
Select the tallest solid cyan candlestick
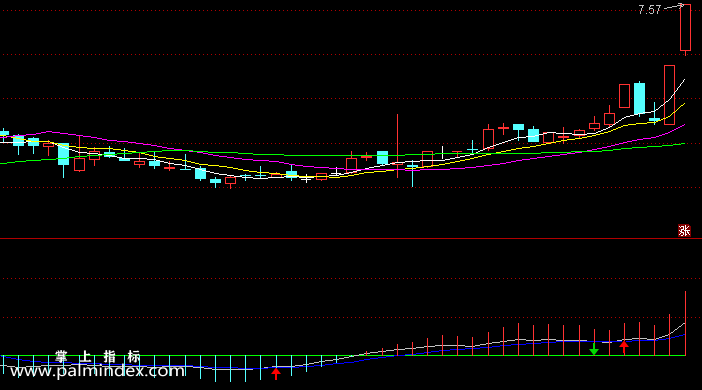[639, 99]
